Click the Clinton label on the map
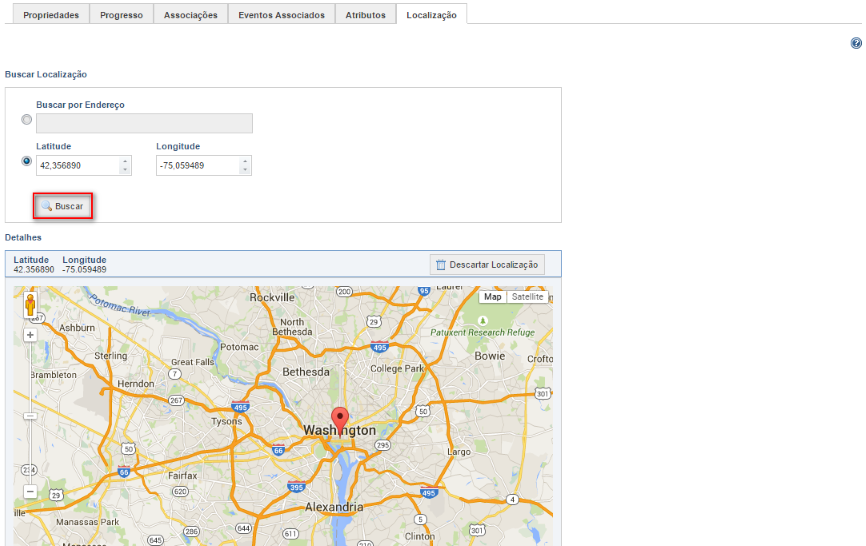This screenshot has width=866, height=546. pos(420,536)
